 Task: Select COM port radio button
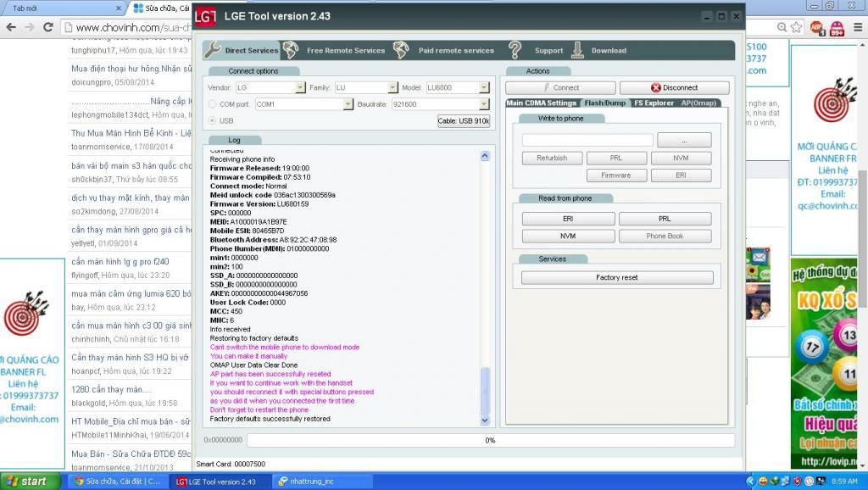[212, 104]
